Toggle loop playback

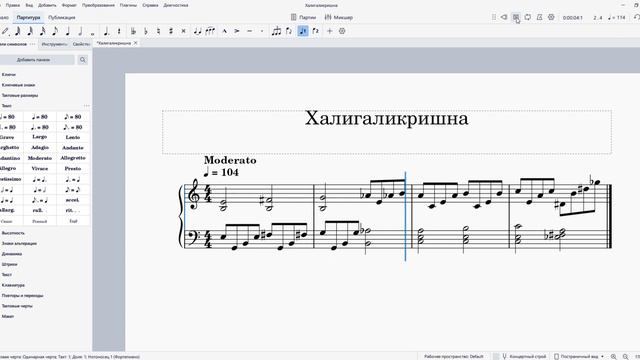pyautogui.click(x=528, y=17)
